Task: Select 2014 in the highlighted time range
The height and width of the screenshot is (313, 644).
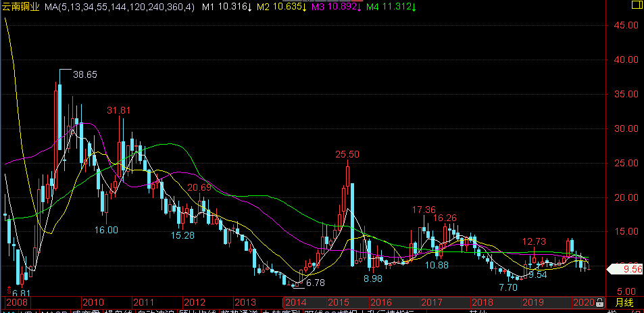Action: coord(296,303)
